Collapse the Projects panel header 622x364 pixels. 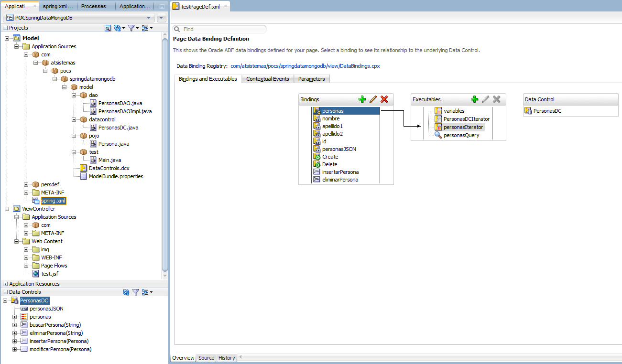pyautogui.click(x=5, y=28)
